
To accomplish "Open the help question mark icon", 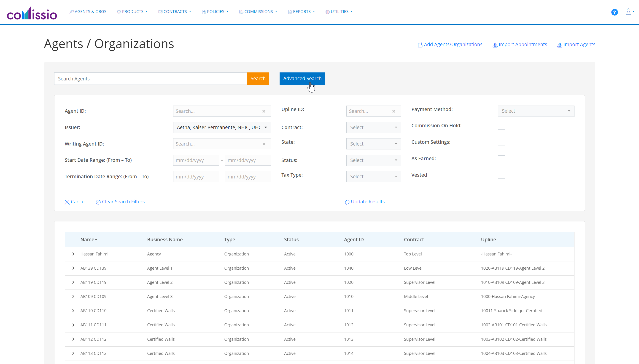I will (614, 12).
